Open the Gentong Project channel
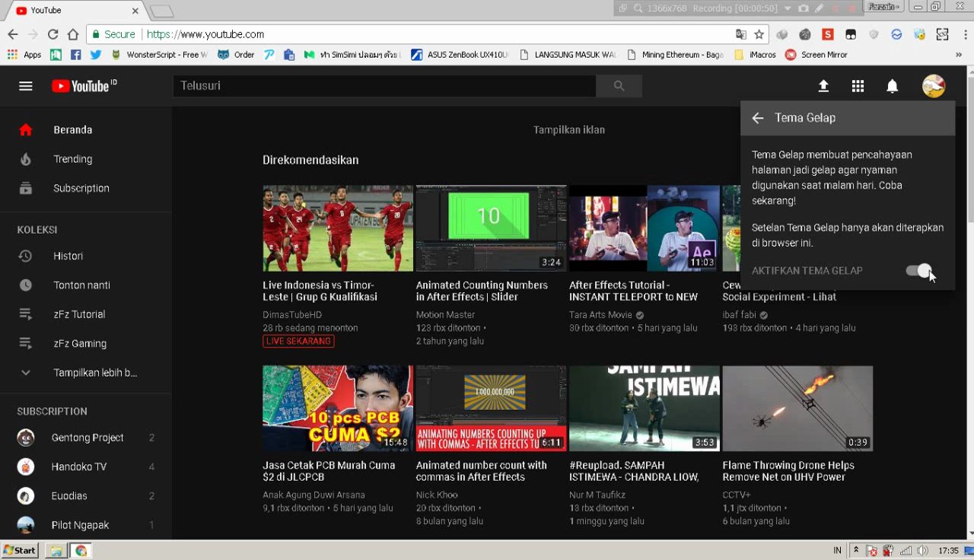 click(x=87, y=437)
